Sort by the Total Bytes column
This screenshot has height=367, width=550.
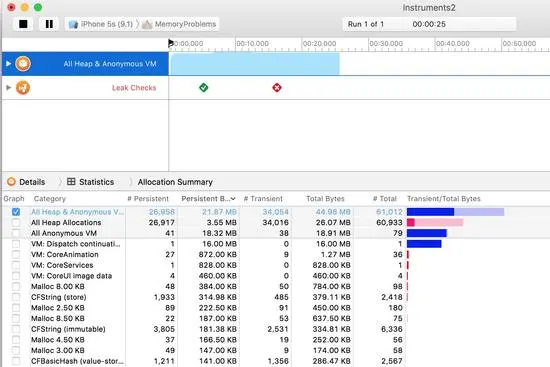click(x=325, y=199)
